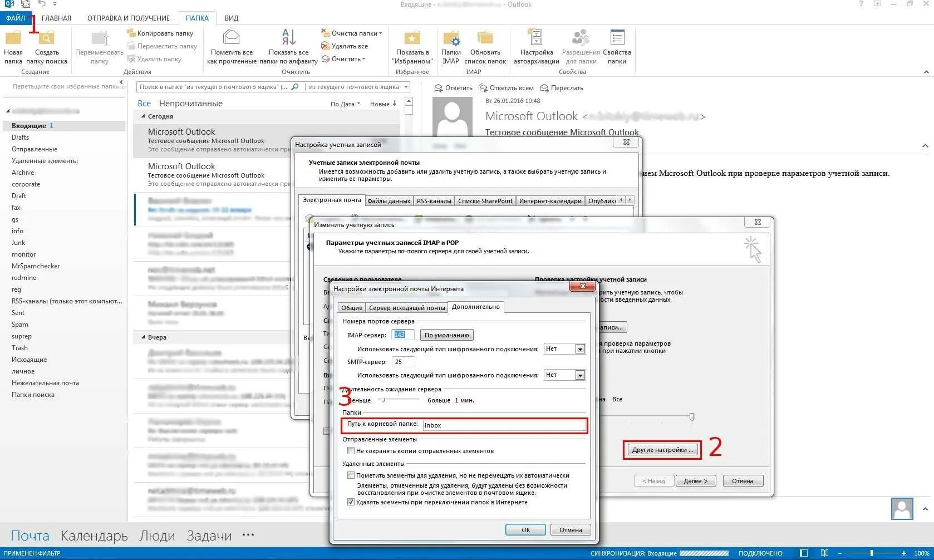Open Clean Up (Очистить) dropdown in ribbon
934x560 pixels.
click(x=343, y=59)
